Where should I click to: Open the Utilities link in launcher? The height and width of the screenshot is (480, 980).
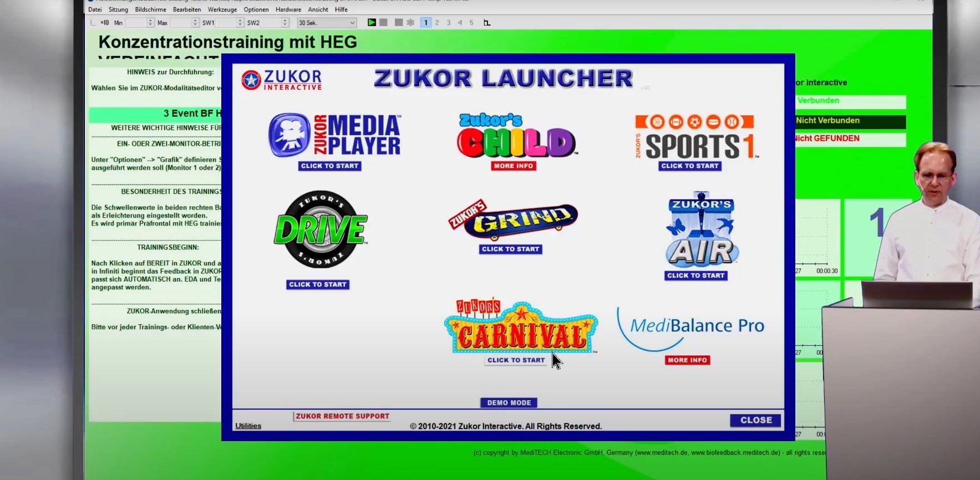click(x=248, y=426)
